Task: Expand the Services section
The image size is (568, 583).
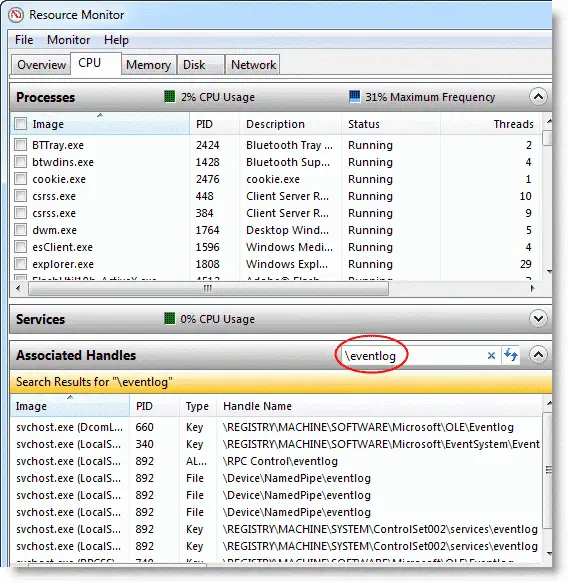Action: pyautogui.click(x=538, y=319)
